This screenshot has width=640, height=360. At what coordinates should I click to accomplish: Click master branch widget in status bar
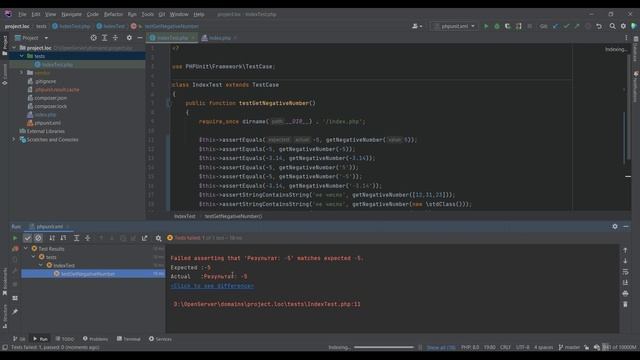click(x=569, y=347)
